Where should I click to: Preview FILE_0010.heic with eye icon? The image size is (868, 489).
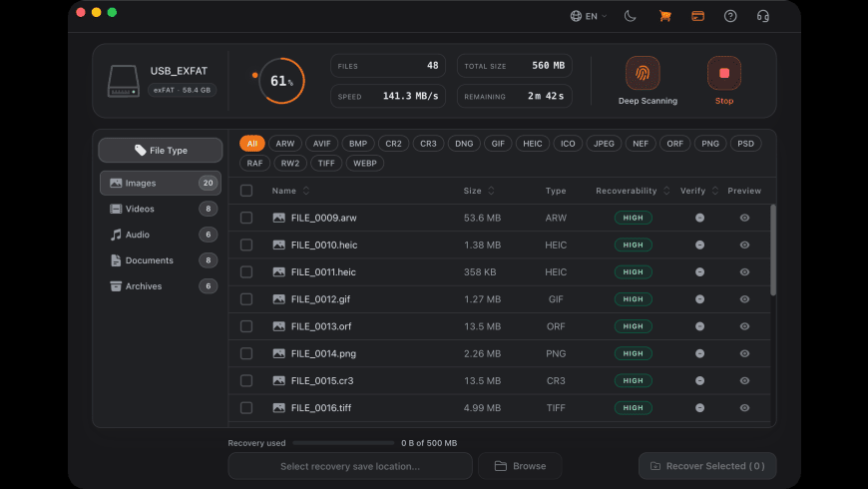tap(744, 244)
